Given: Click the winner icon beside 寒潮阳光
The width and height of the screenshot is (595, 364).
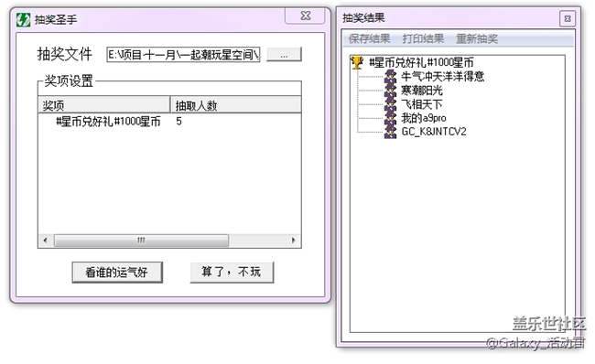Looking at the screenshot, I should [391, 91].
